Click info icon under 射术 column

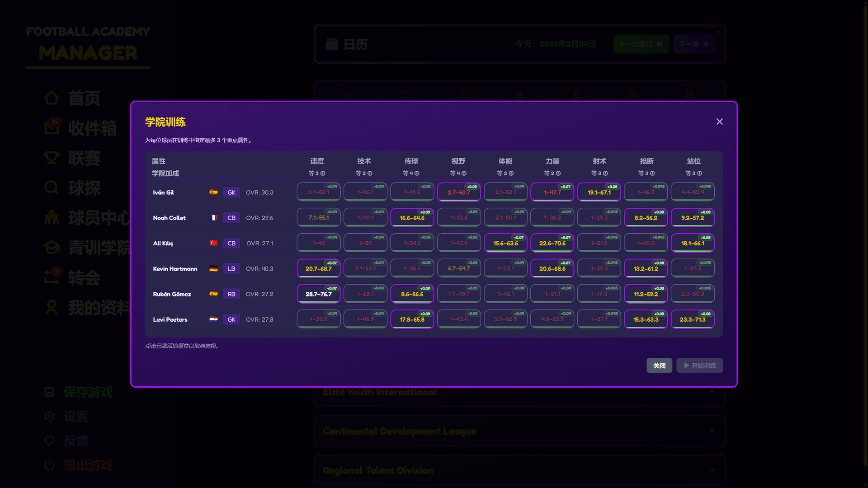click(x=605, y=174)
